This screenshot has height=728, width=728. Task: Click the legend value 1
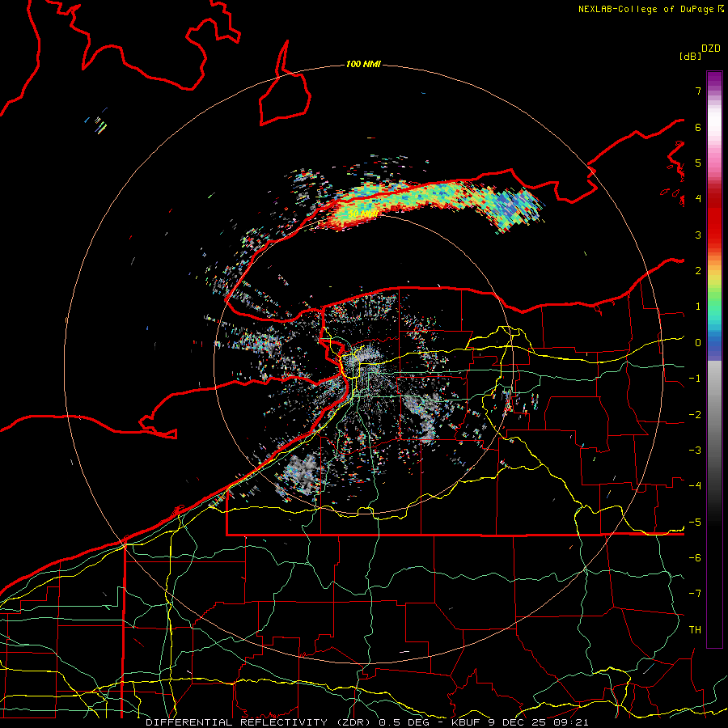[698, 307]
